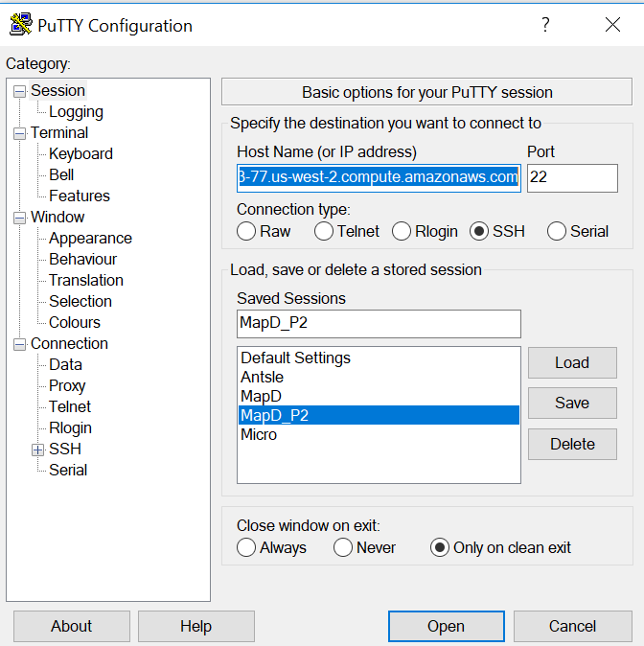Select the Telnet connection type radio
Screen dimensions: 644x646
click(323, 231)
